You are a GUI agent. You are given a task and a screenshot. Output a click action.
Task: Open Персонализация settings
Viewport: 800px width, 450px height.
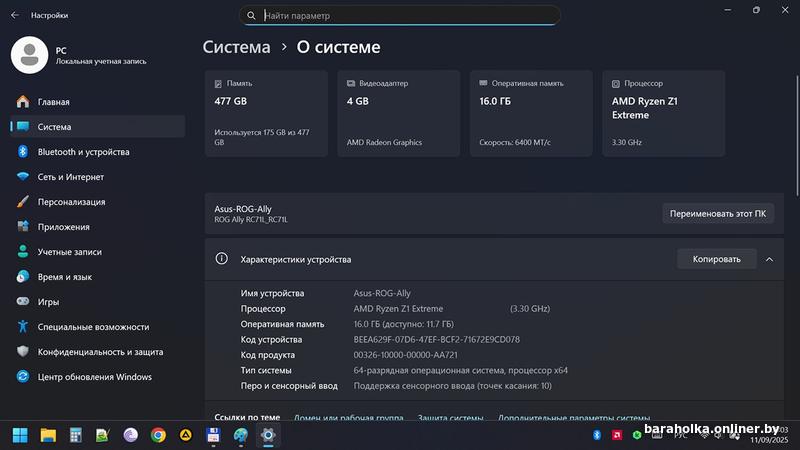(x=98, y=202)
